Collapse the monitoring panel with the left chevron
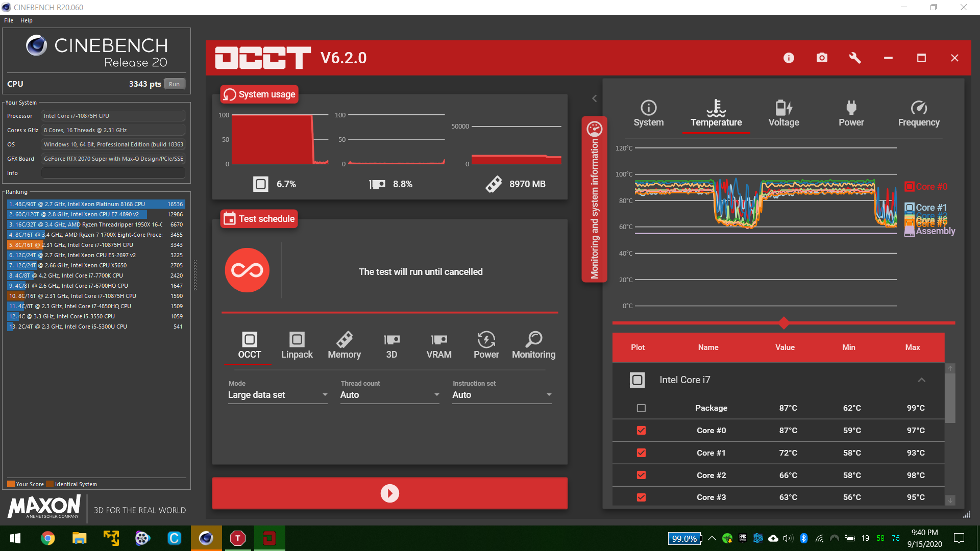This screenshot has width=980, height=551. [x=594, y=98]
